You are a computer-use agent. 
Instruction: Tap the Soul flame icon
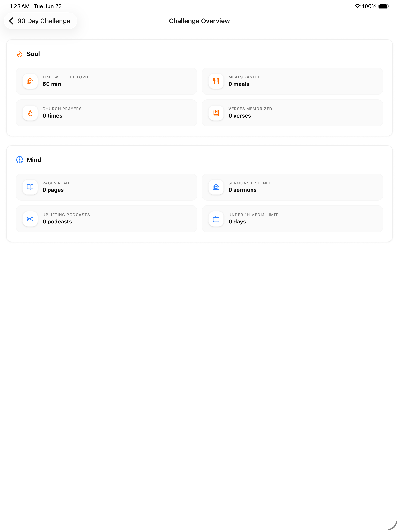point(20,54)
